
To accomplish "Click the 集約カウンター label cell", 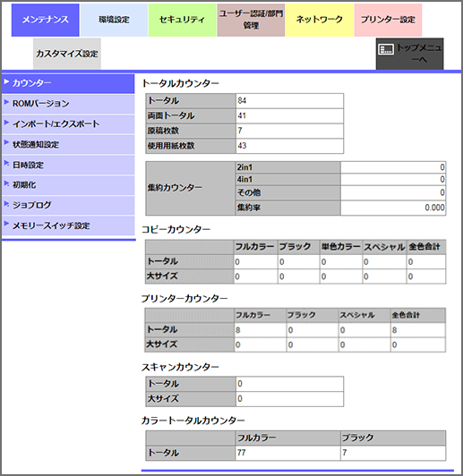I will coord(190,188).
